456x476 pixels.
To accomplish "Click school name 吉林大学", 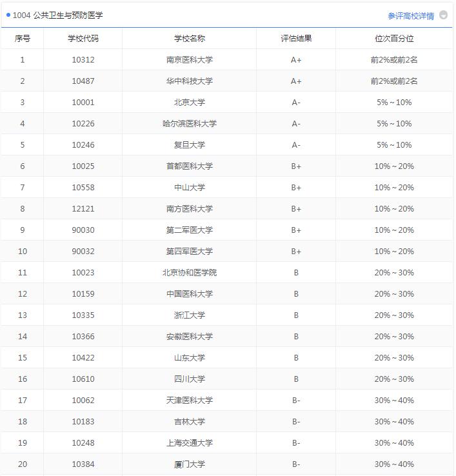I will point(190,421).
